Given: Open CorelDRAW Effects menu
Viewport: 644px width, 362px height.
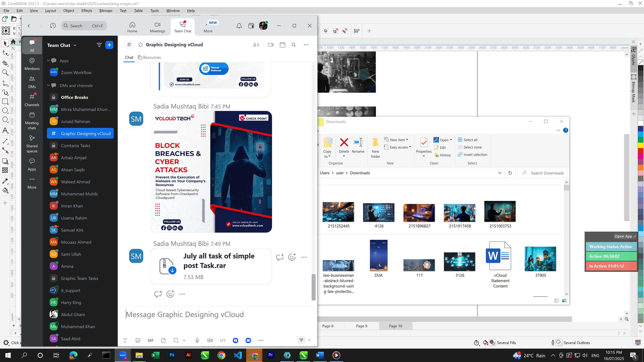Looking at the screenshot, I should (87, 11).
